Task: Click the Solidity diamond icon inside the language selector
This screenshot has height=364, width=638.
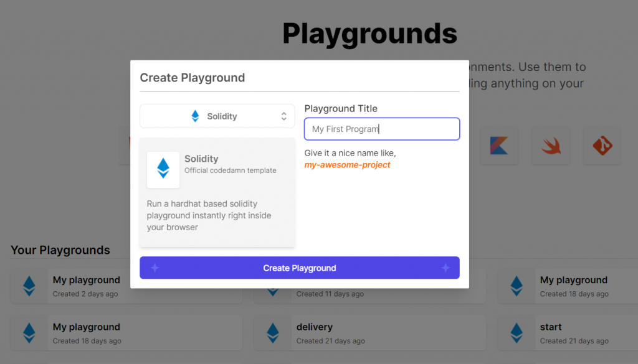Action: 196,116
